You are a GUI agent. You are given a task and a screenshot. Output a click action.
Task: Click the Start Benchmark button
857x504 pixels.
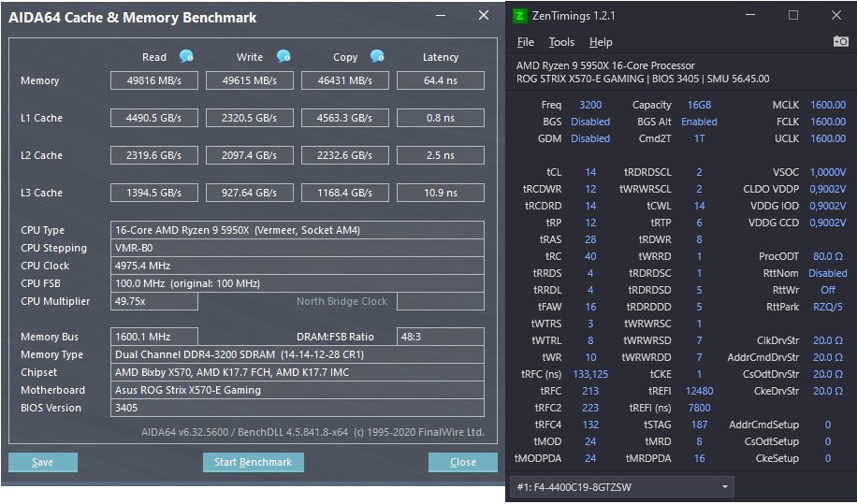pyautogui.click(x=253, y=462)
